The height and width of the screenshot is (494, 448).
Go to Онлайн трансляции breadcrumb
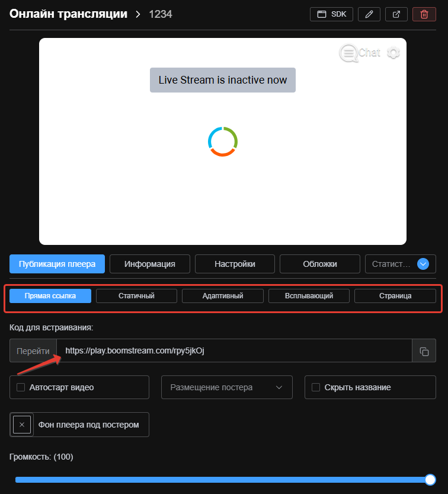[68, 14]
